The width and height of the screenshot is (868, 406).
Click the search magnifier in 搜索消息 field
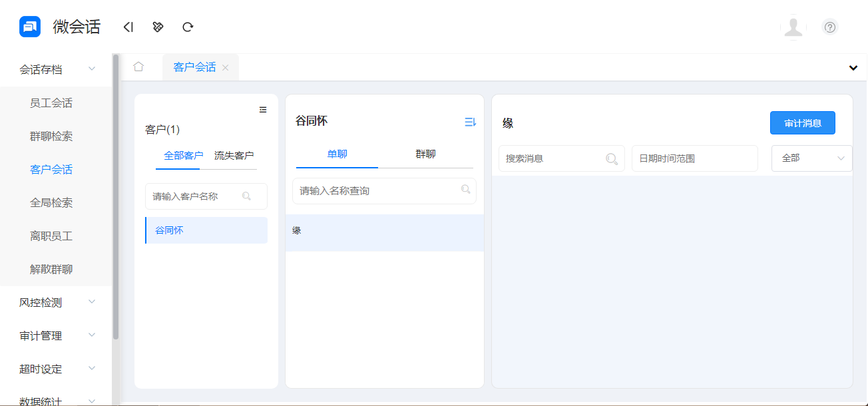(x=612, y=158)
